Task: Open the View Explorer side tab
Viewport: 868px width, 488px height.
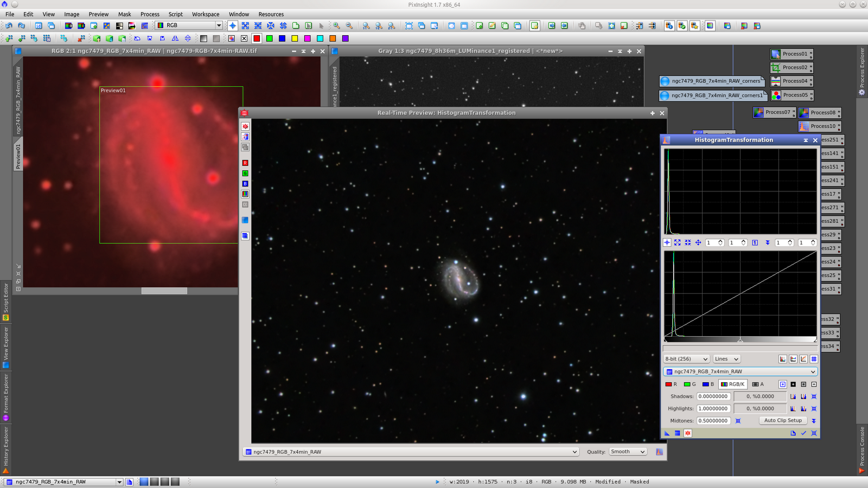Action: pos(6,347)
